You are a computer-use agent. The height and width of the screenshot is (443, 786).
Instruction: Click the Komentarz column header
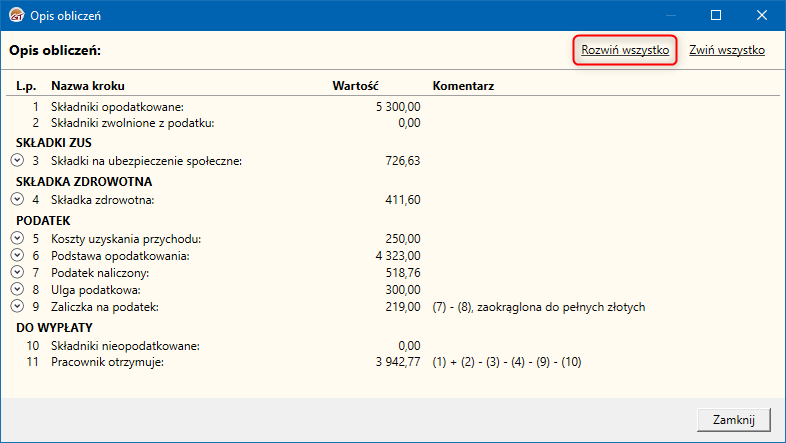click(463, 86)
